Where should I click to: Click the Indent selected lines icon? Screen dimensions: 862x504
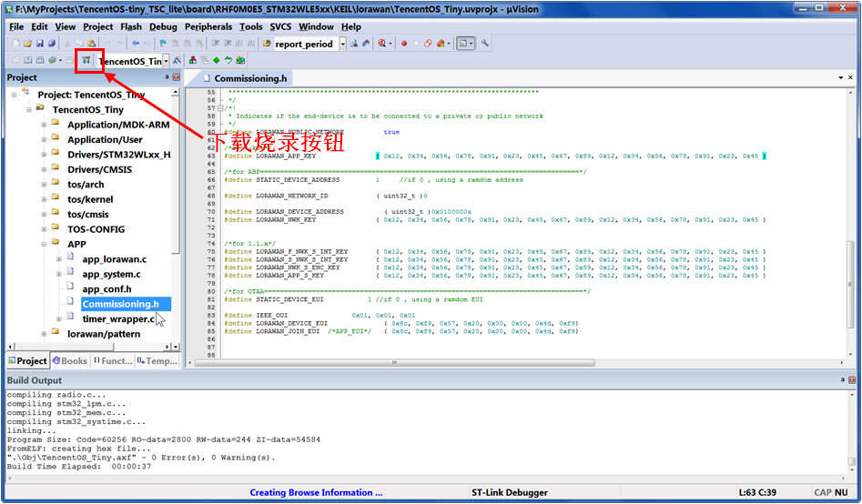(x=215, y=44)
